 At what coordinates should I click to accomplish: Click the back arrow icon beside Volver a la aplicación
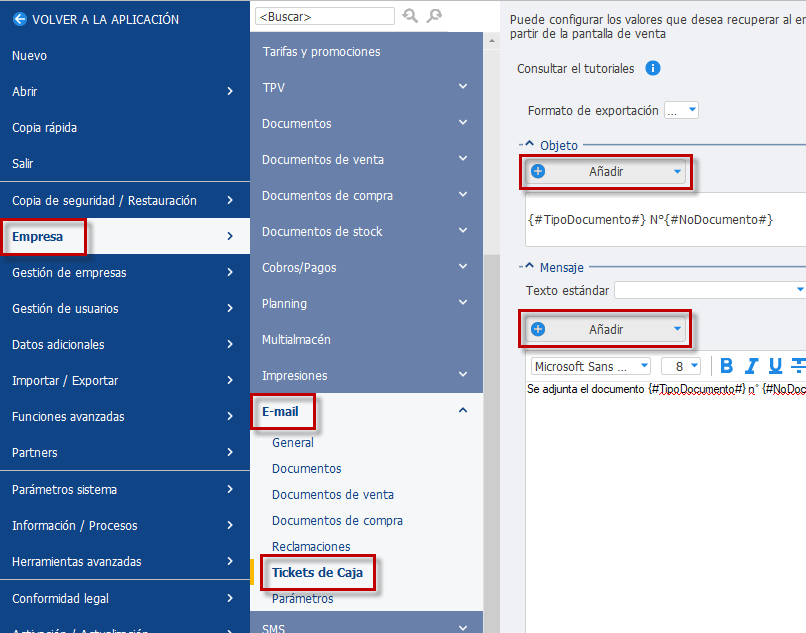pyautogui.click(x=20, y=20)
